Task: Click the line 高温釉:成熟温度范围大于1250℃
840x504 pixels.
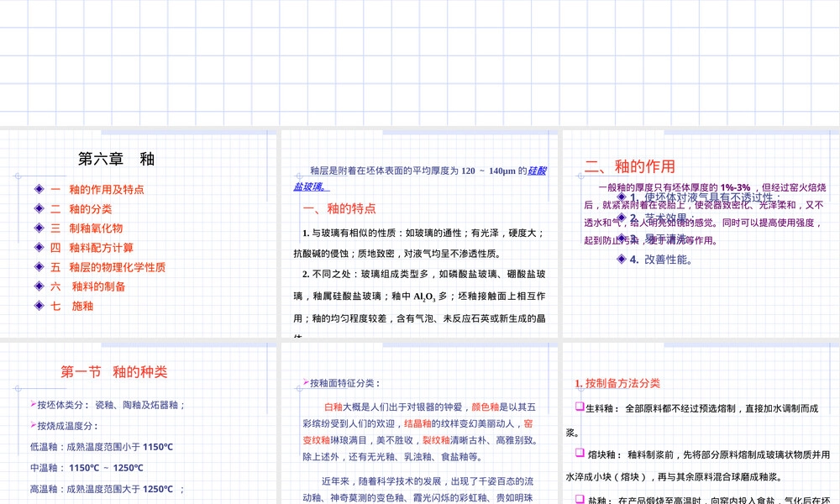Action: tap(108, 489)
